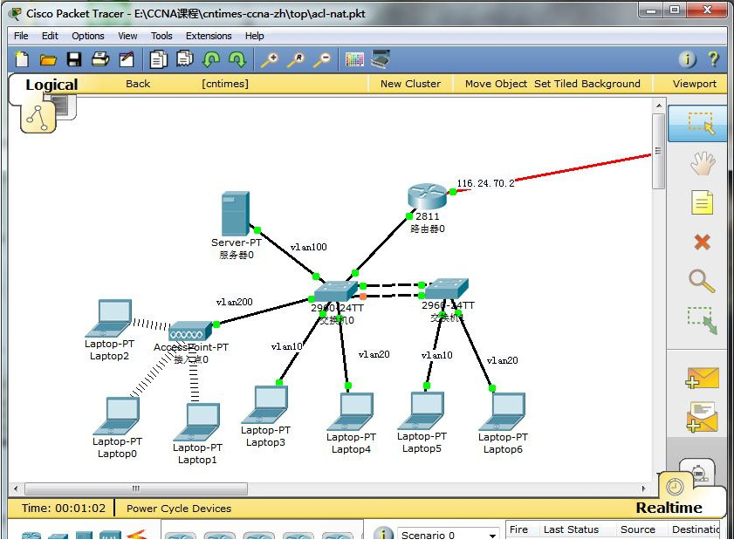Select Laptop2 in the topology
734x560 pixels.
click(x=108, y=318)
